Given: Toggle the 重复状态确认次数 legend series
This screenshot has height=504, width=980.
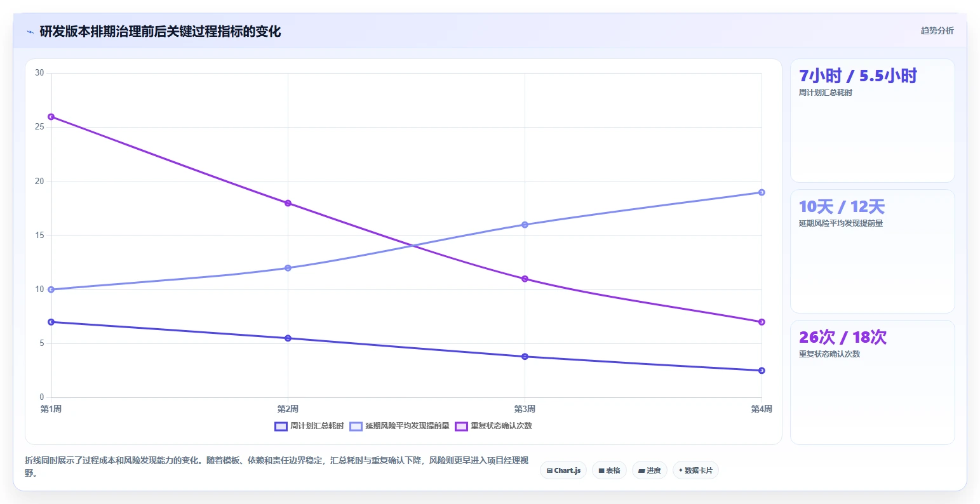Looking at the screenshot, I should pyautogui.click(x=493, y=426).
